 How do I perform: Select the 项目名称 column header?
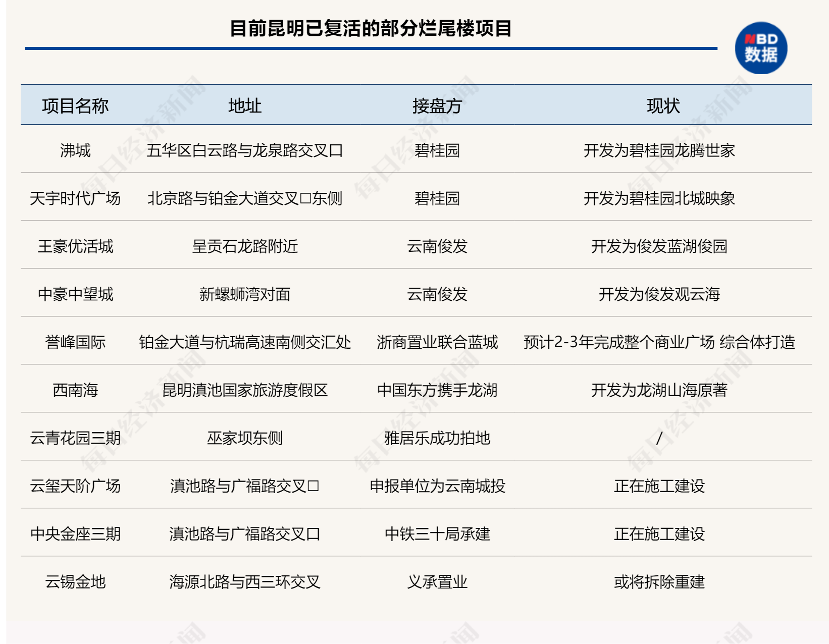tap(75, 106)
